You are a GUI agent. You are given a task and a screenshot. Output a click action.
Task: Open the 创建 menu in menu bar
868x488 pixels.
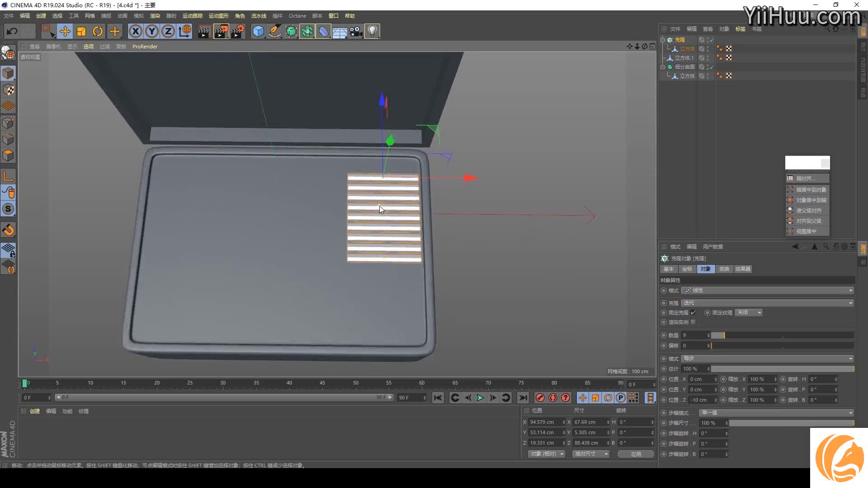[41, 16]
